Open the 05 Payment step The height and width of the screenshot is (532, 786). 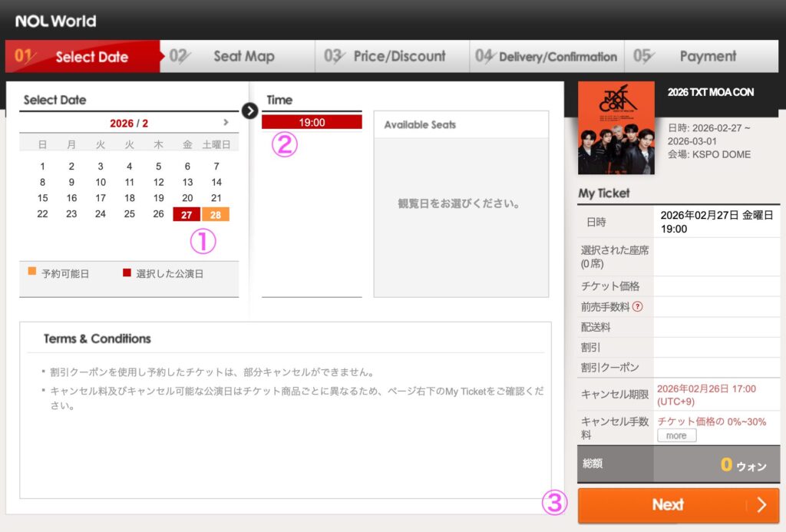[702, 56]
